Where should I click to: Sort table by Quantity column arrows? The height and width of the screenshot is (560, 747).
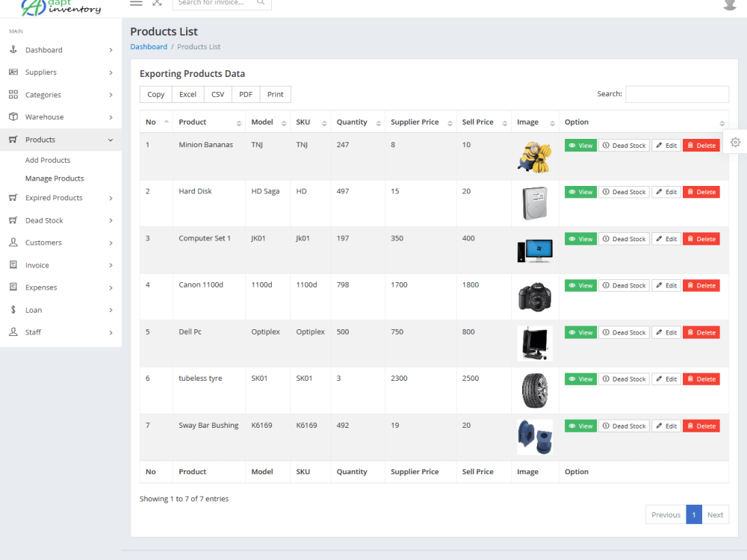(378, 123)
